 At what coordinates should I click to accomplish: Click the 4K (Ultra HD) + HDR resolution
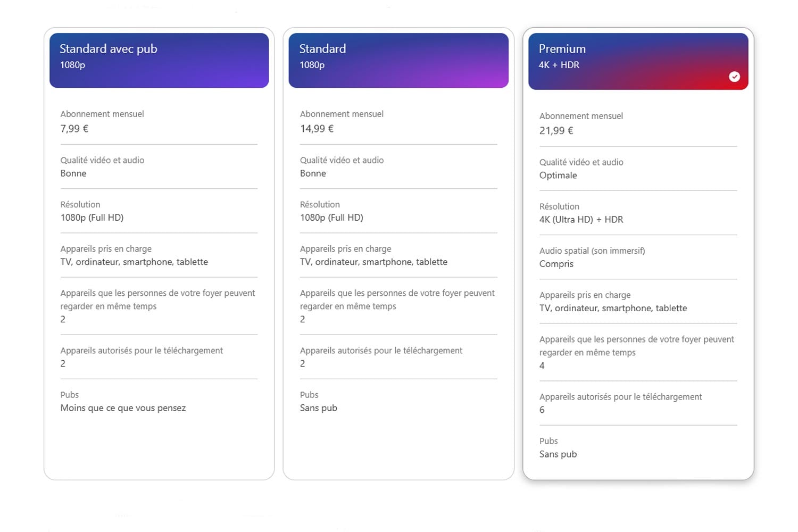click(x=581, y=220)
